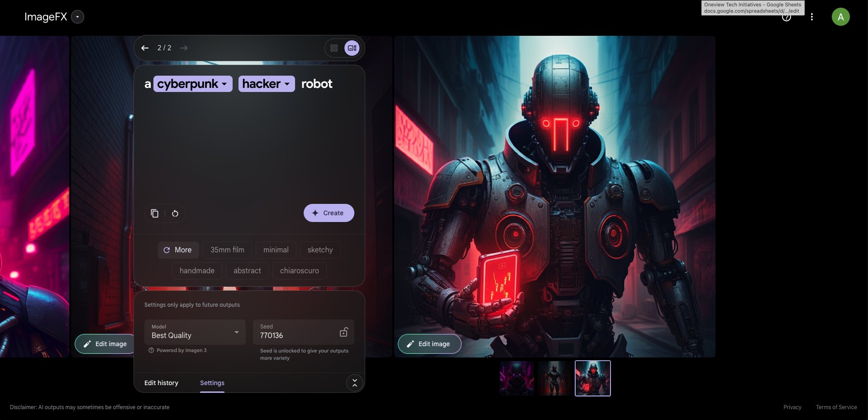Screen dimensions: 868x420
Task: Open the Terms of Service link
Action: coord(836,407)
